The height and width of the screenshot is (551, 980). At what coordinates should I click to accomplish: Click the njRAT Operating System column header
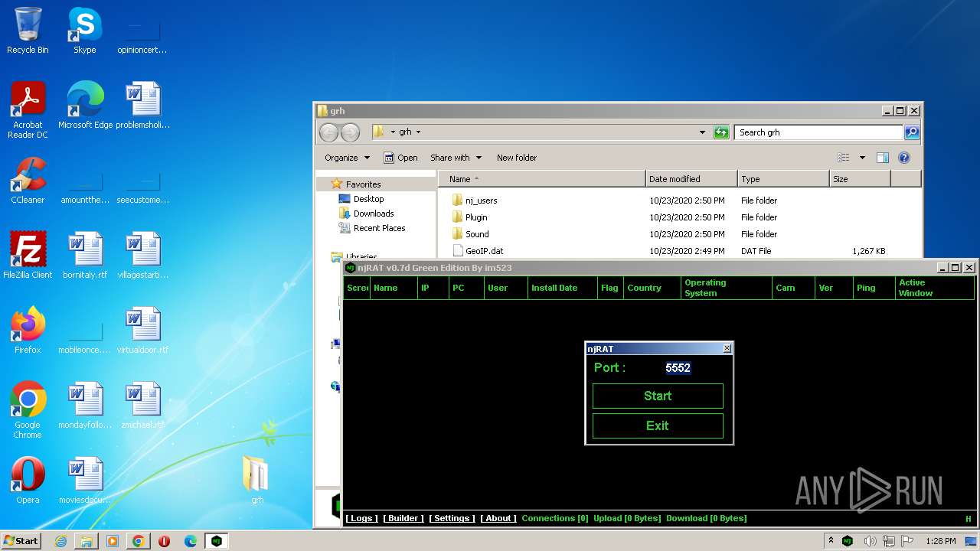[x=726, y=288]
